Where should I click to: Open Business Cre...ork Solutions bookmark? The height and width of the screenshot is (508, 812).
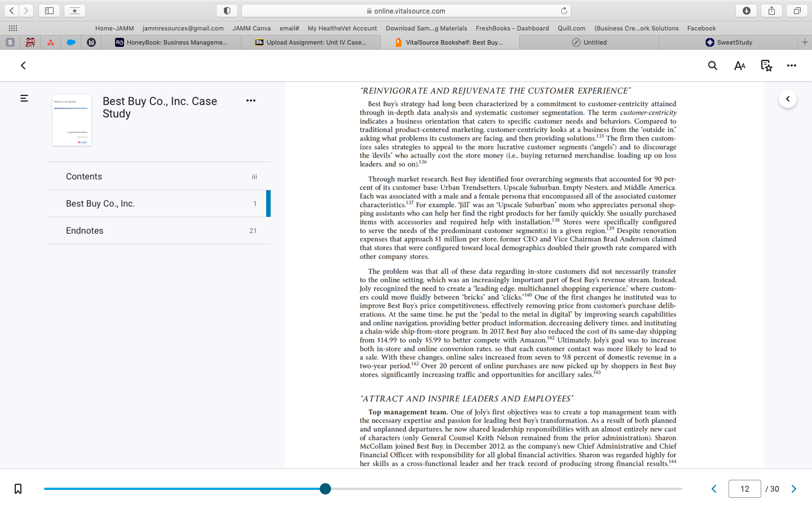[637, 28]
